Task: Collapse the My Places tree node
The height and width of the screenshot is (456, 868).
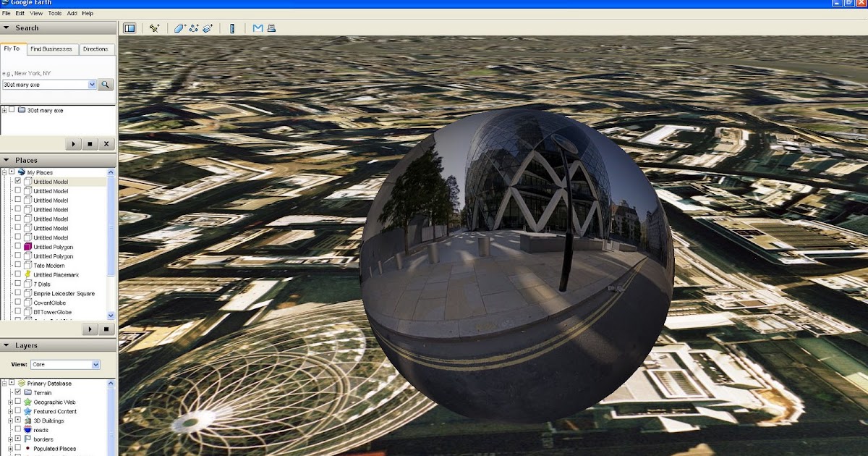Action: (4, 172)
